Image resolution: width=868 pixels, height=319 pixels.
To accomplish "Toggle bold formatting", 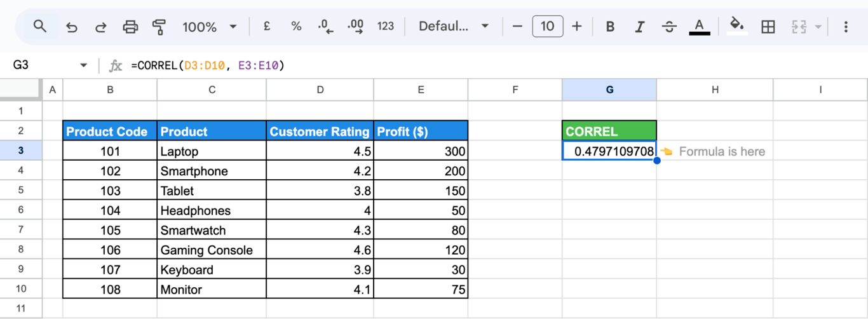I will pyautogui.click(x=610, y=27).
